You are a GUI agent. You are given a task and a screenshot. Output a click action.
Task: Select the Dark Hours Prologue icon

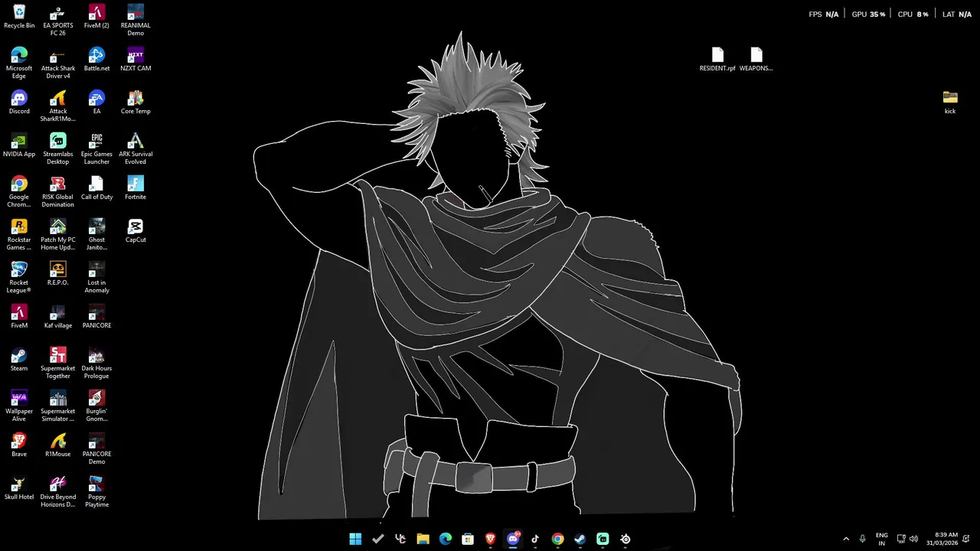coord(96,364)
